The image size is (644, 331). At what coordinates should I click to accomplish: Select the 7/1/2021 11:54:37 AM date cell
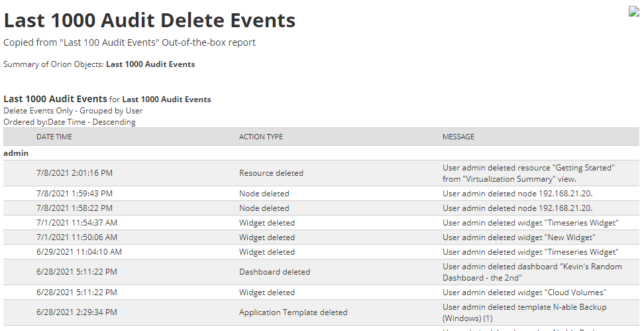pos(77,223)
